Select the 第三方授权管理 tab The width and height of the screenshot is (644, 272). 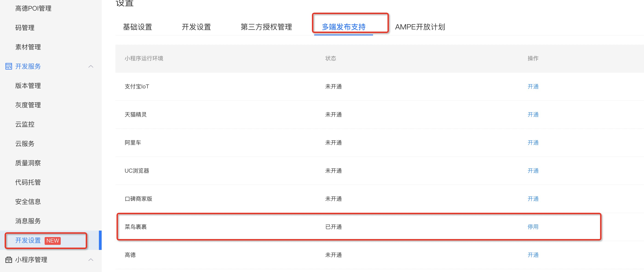[x=266, y=27]
